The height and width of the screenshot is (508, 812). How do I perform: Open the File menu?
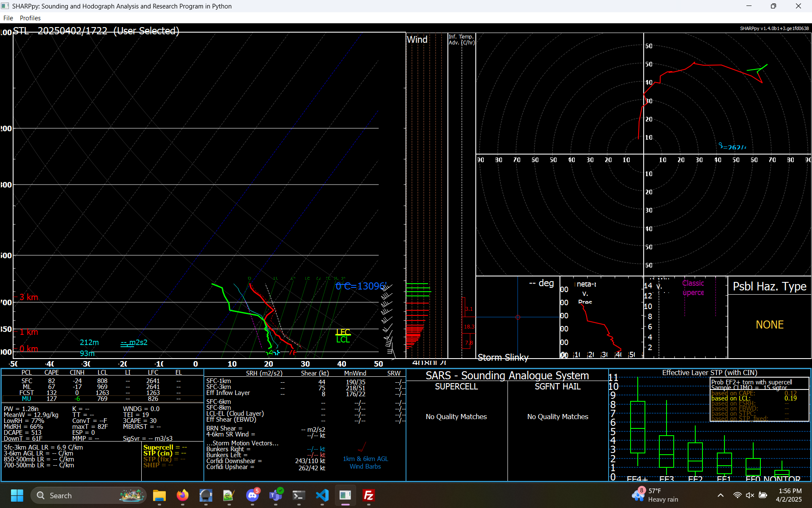pos(8,18)
